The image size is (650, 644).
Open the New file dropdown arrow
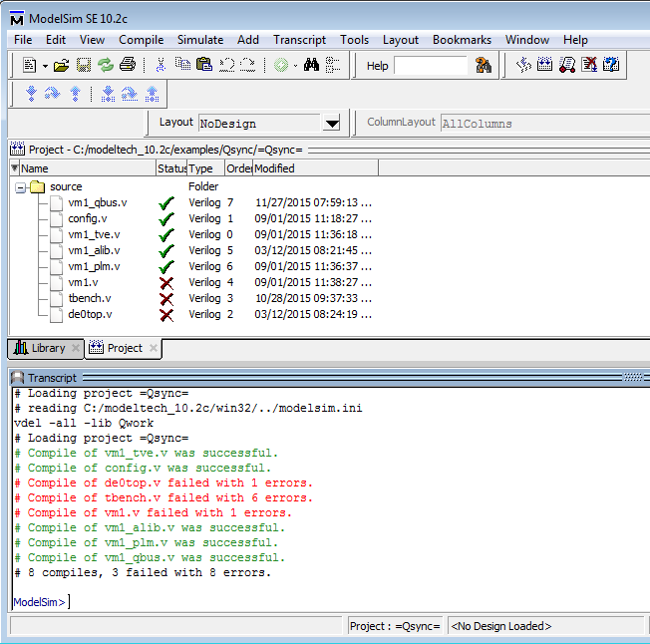coord(45,66)
